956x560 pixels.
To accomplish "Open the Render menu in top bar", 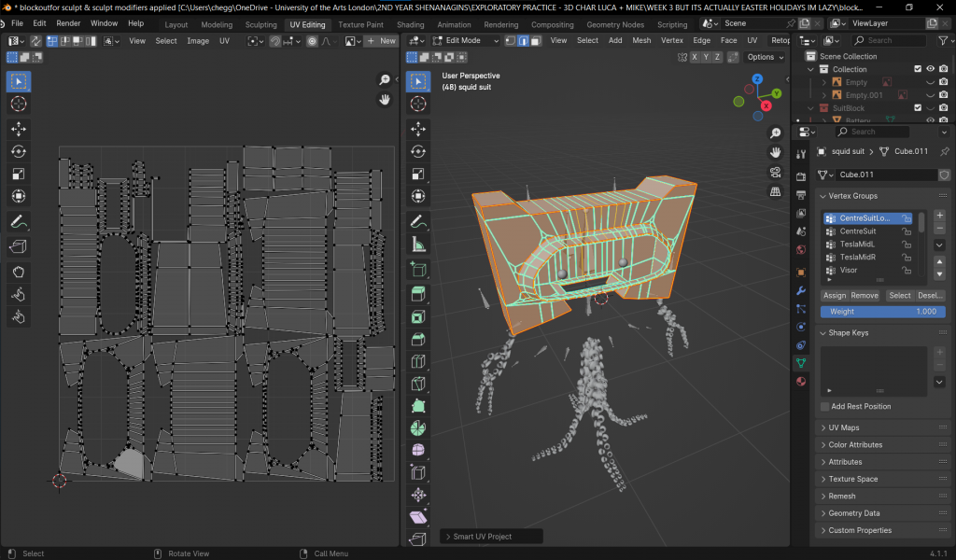I will point(68,23).
